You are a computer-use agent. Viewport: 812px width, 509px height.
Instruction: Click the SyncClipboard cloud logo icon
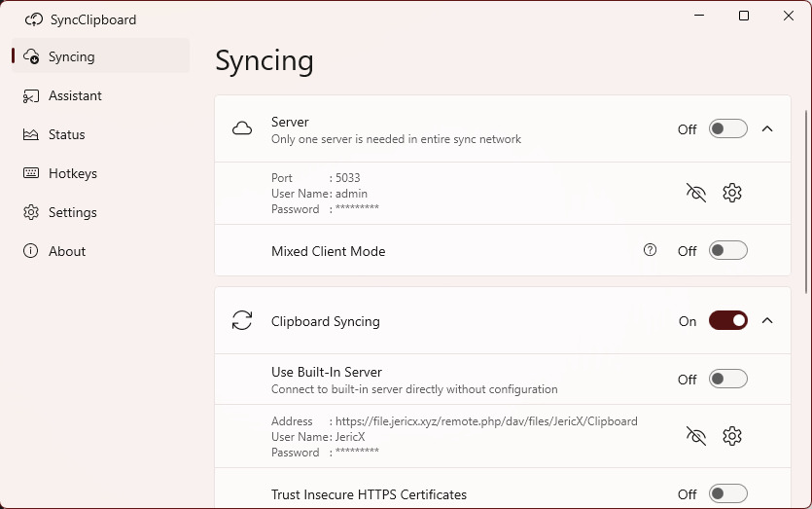click(34, 19)
